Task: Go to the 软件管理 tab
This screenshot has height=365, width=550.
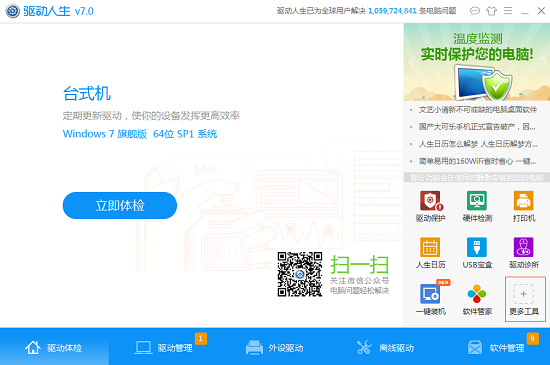Action: (495, 347)
